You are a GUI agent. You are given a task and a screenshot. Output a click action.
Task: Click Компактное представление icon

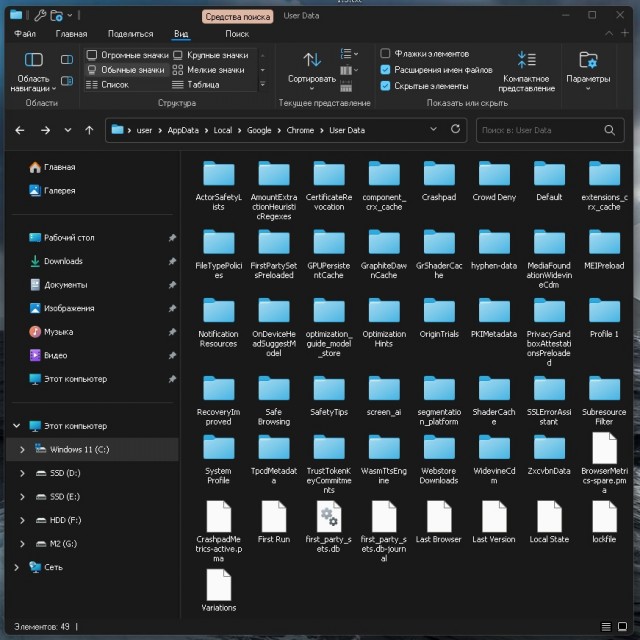click(525, 60)
